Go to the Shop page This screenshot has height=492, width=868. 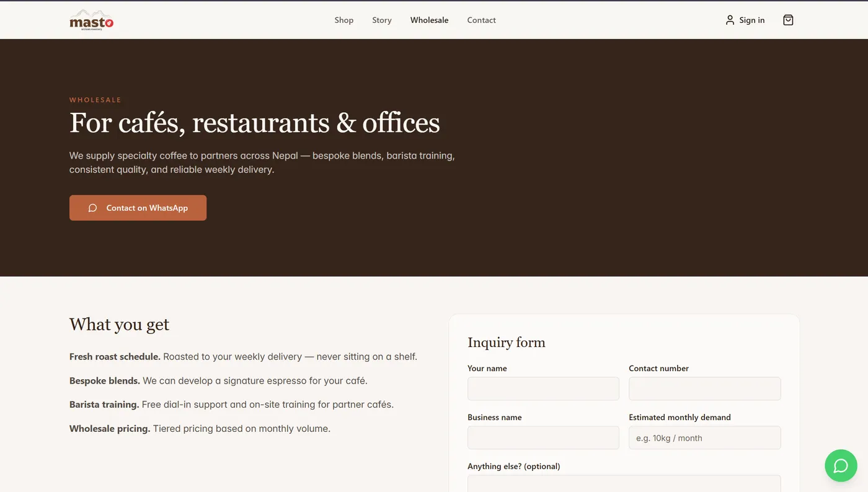tap(344, 20)
